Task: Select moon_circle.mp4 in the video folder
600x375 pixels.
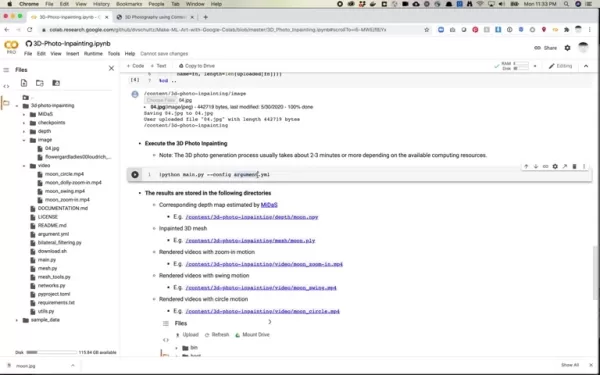Action: click(64, 174)
